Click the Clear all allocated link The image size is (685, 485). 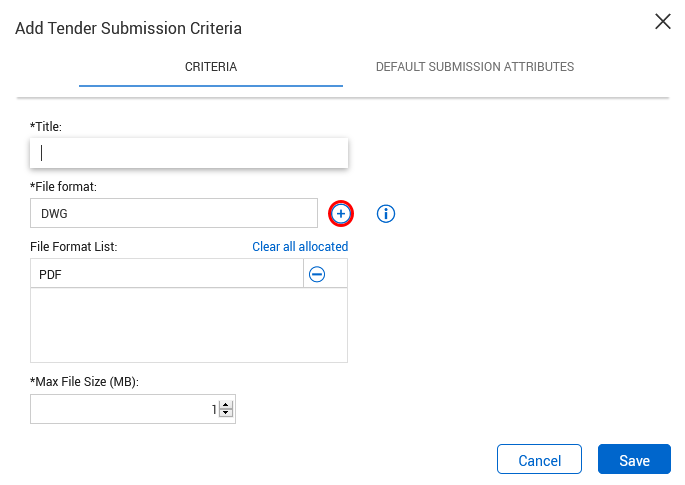pos(300,246)
